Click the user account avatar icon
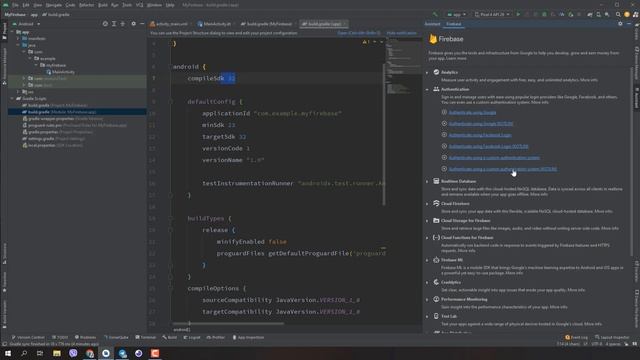This screenshot has height=360, width=640. [627, 14]
